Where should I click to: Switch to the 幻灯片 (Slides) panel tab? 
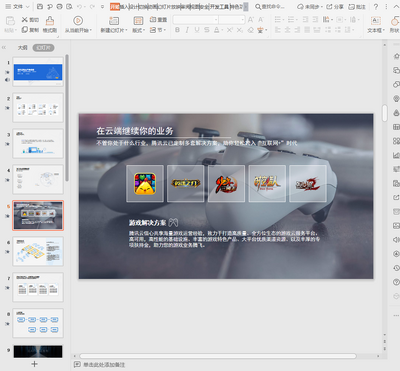[x=43, y=48]
